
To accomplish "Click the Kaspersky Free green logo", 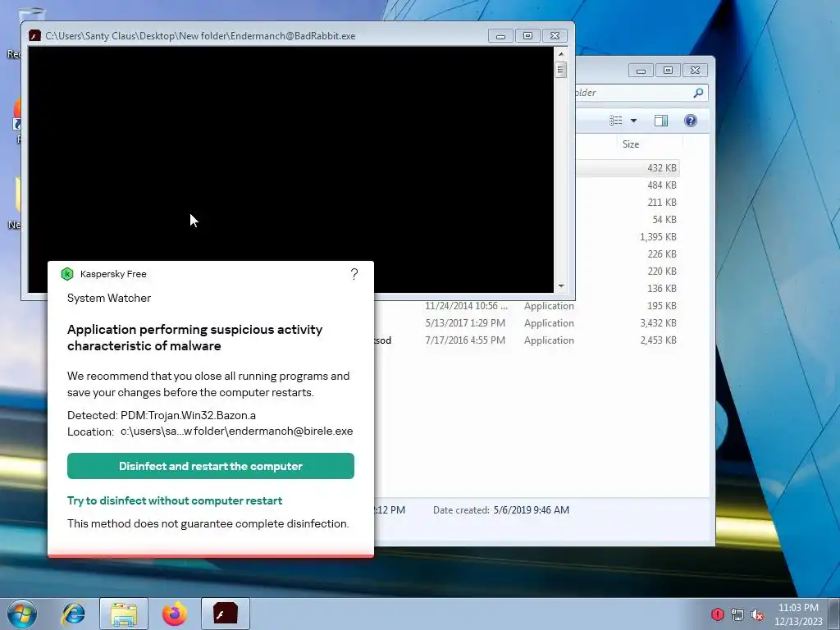I will click(x=67, y=274).
